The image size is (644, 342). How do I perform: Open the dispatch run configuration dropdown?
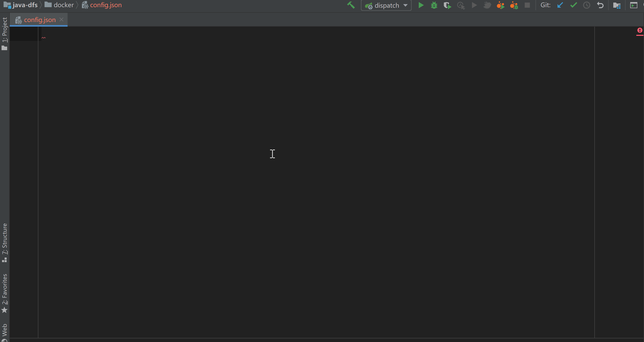[x=405, y=5]
